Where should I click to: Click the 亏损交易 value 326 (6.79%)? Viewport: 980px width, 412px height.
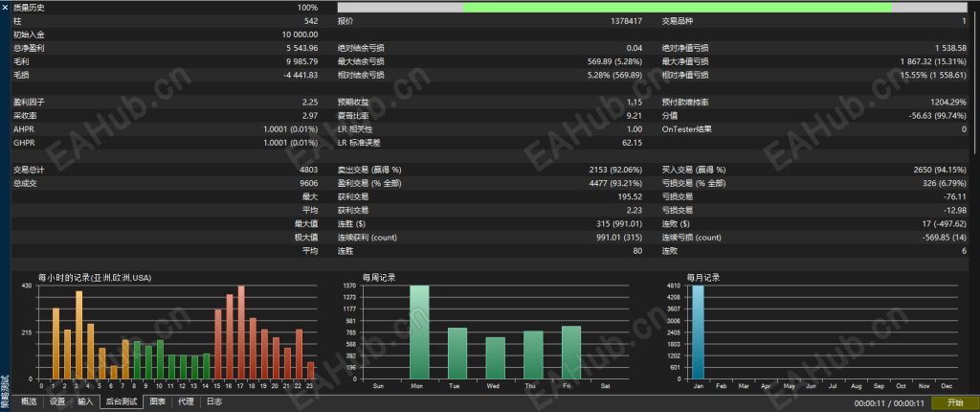(x=945, y=183)
